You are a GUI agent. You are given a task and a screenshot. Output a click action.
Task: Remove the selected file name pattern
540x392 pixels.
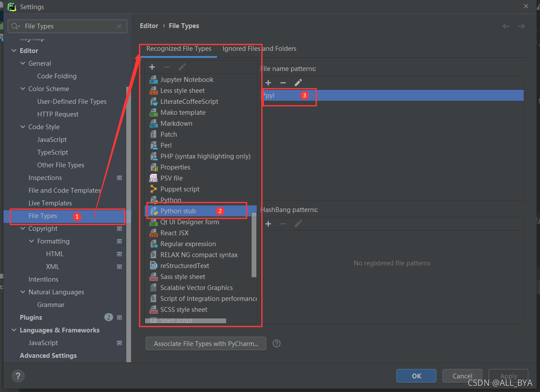(x=283, y=83)
